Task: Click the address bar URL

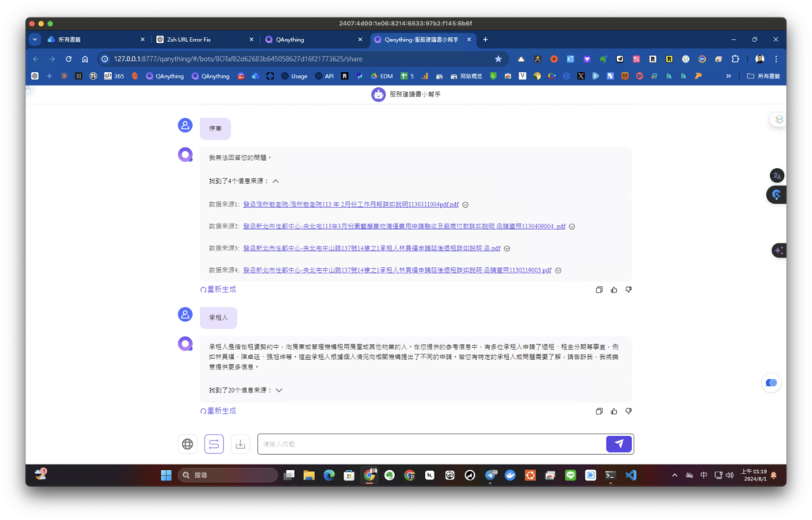Action: pos(238,59)
